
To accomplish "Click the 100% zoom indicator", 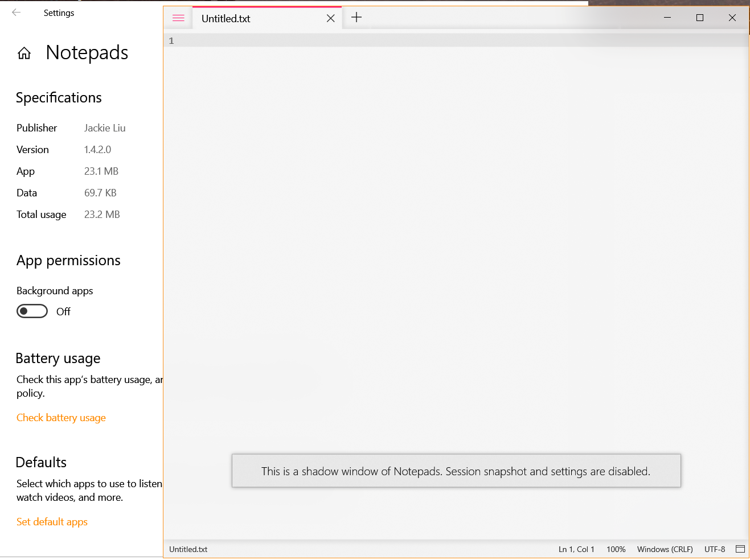I will tap(616, 549).
